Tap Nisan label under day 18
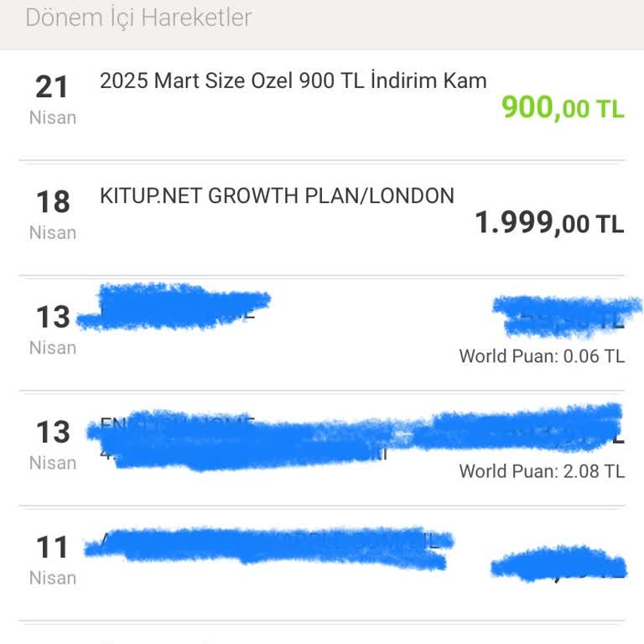The width and height of the screenshot is (644, 644). 52,232
